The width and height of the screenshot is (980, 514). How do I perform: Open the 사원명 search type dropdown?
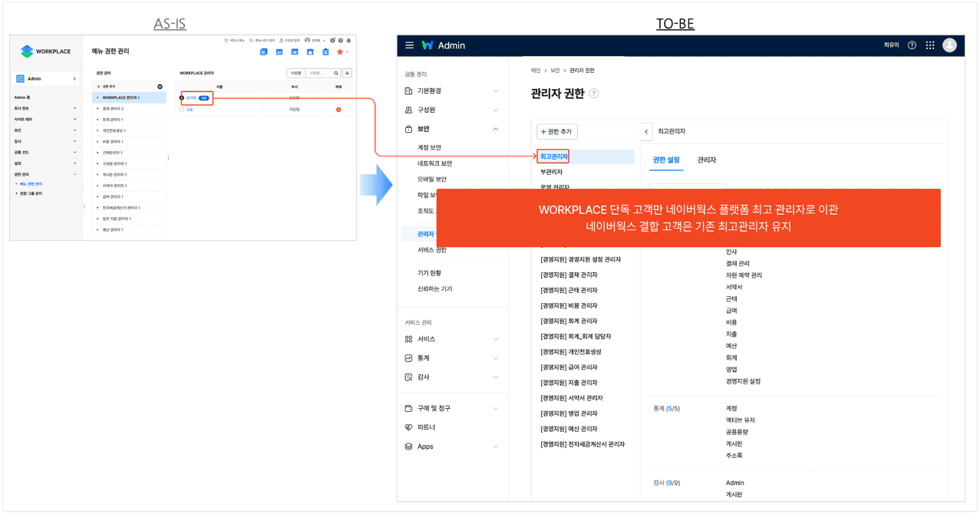[295, 74]
